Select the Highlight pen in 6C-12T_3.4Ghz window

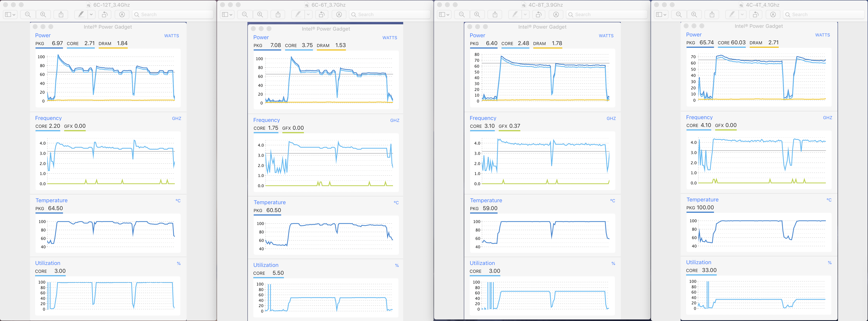point(81,15)
